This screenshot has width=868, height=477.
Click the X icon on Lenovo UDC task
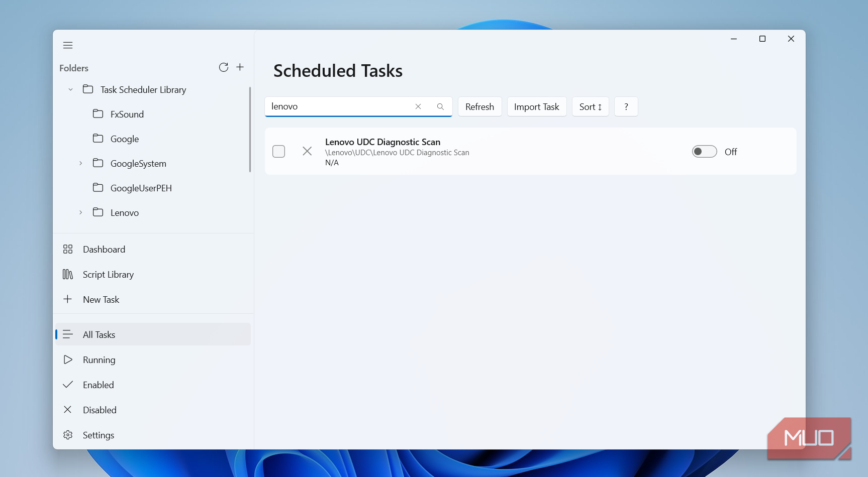pyautogui.click(x=307, y=151)
